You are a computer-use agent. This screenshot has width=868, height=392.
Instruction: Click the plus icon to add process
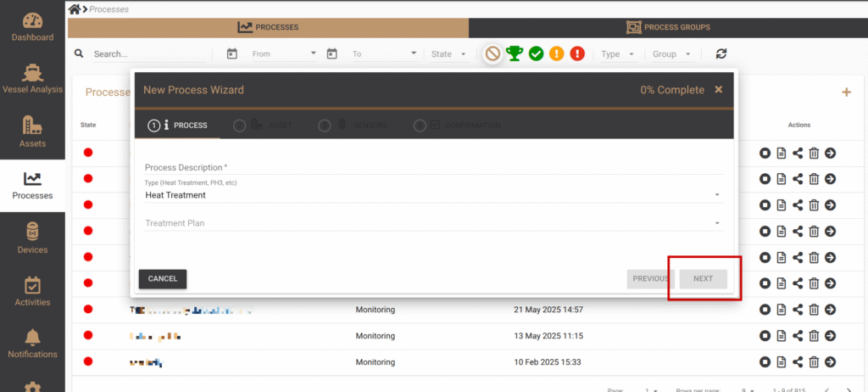[845, 92]
